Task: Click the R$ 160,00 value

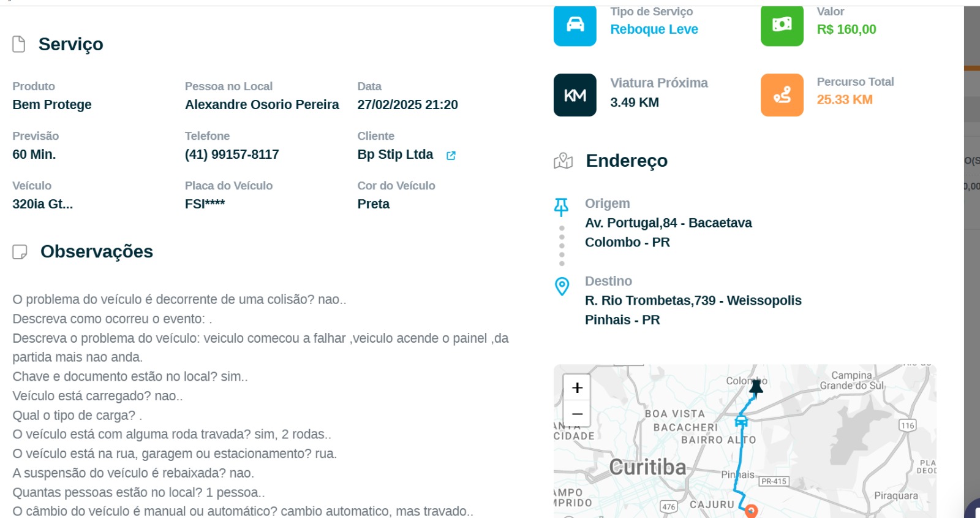Action: click(x=846, y=29)
